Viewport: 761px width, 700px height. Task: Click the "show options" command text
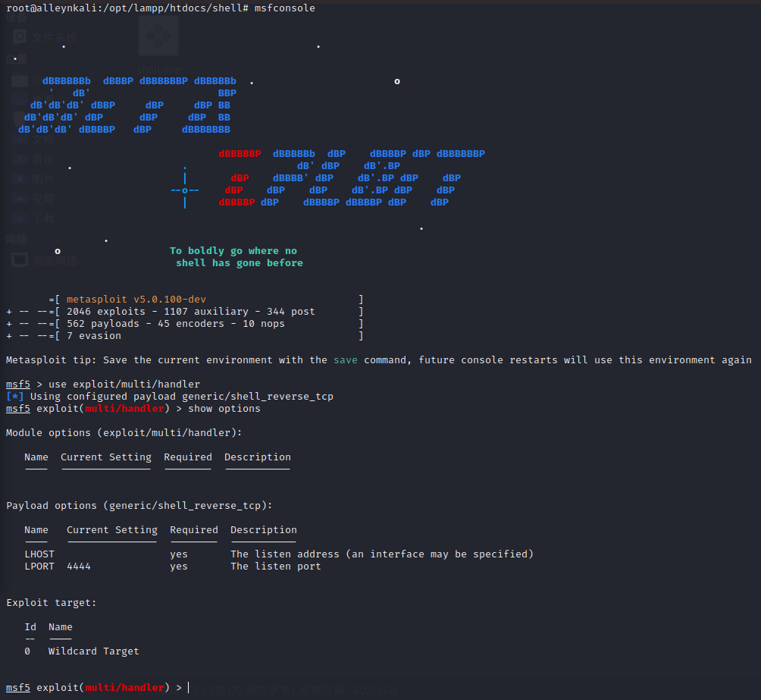(224, 409)
